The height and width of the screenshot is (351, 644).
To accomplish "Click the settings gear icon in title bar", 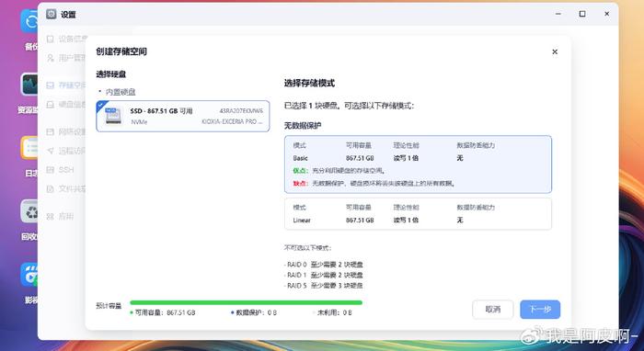I will click(52, 14).
